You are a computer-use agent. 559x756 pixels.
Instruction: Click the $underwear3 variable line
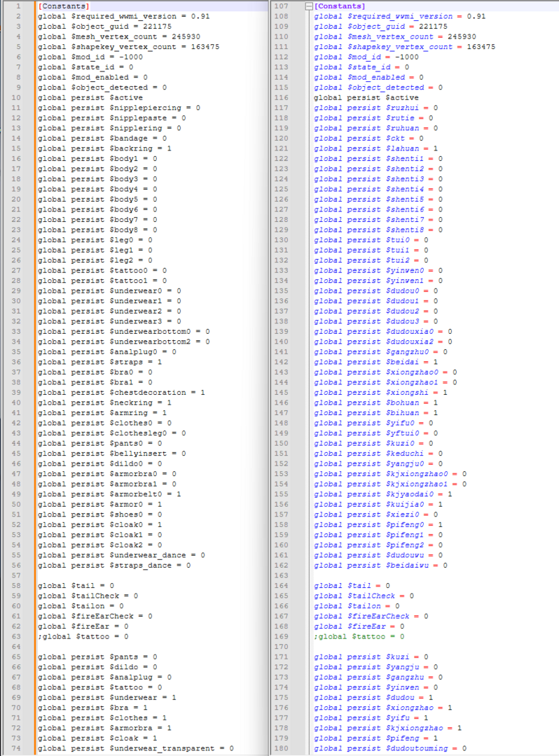click(x=109, y=321)
